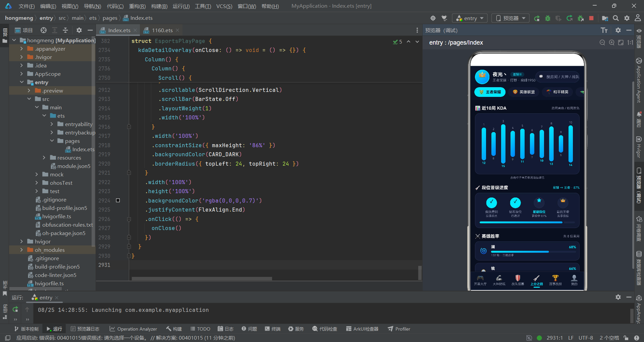This screenshot has width=644, height=342.
Task: Open previewer Tt text size icon
Action: coord(604,30)
